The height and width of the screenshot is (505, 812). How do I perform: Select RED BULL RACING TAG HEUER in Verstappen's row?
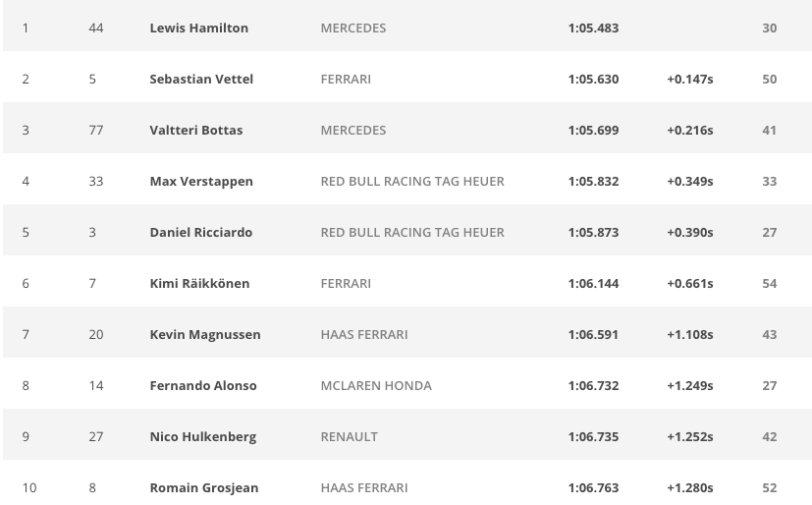[x=412, y=182]
